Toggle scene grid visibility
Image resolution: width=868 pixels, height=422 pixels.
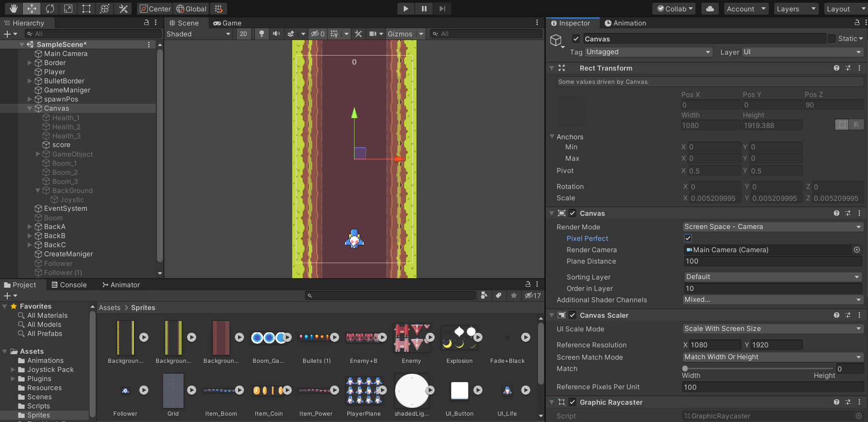point(334,34)
